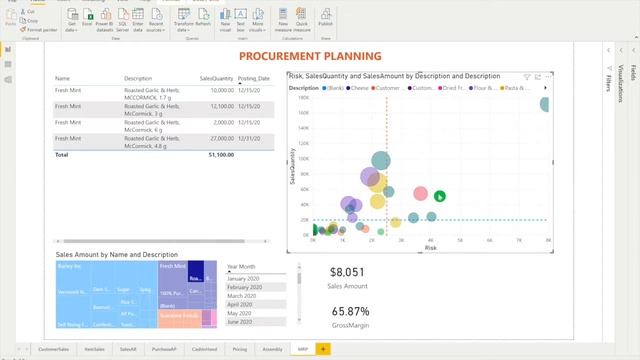Viewport: 640px width, 360px height.
Task: Click the dark blue Fresh Mint treemap tile
Action: pos(196,271)
